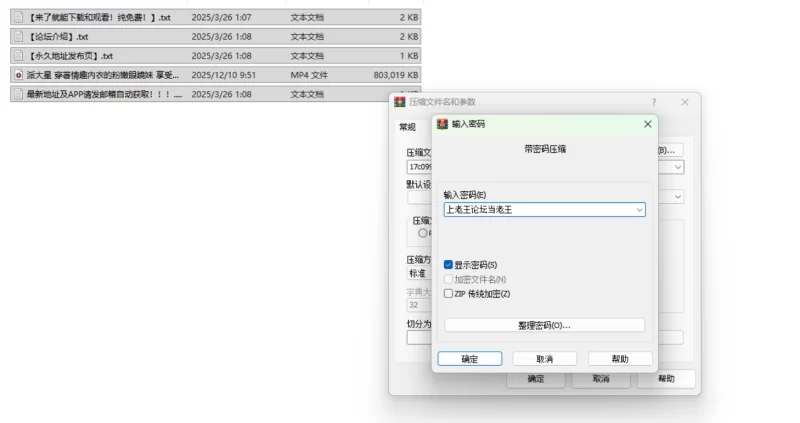Click 帮助 in 压缩文件名和参数 window

pos(666,379)
